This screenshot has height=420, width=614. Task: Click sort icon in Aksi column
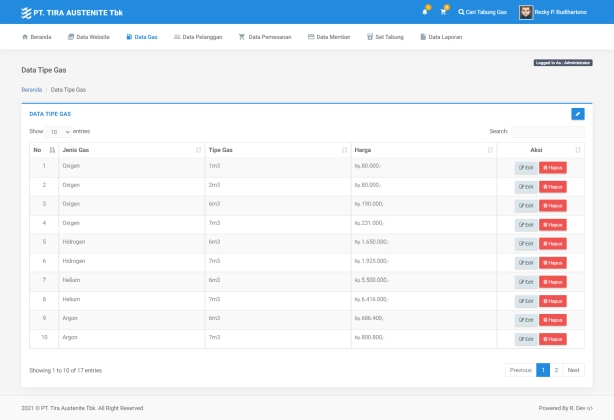coord(578,150)
